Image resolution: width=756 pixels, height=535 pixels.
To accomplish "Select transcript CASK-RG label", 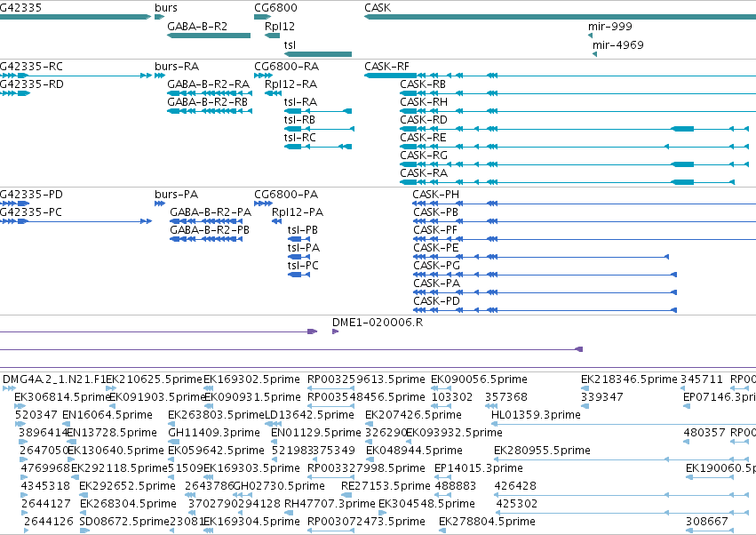I will coord(424,156).
